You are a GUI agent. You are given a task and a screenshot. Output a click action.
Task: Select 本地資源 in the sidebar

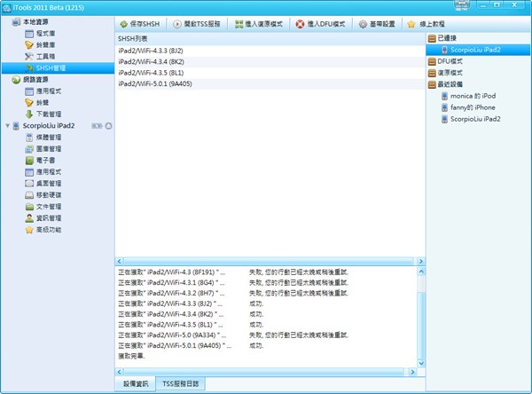[30, 22]
